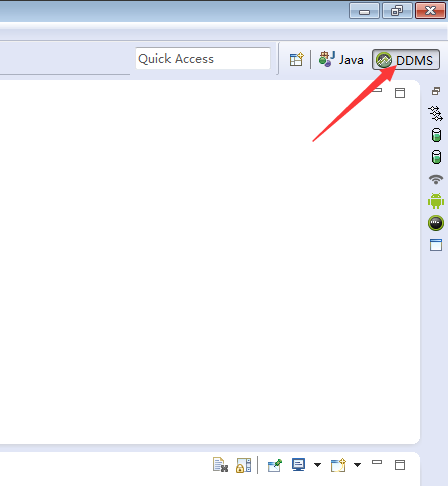Toggle the console Scroll Lock

243,465
